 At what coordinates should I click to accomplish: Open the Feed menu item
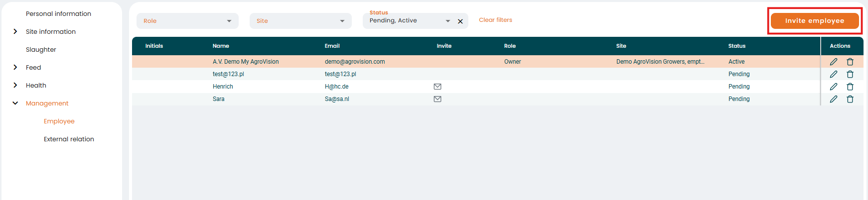33,68
